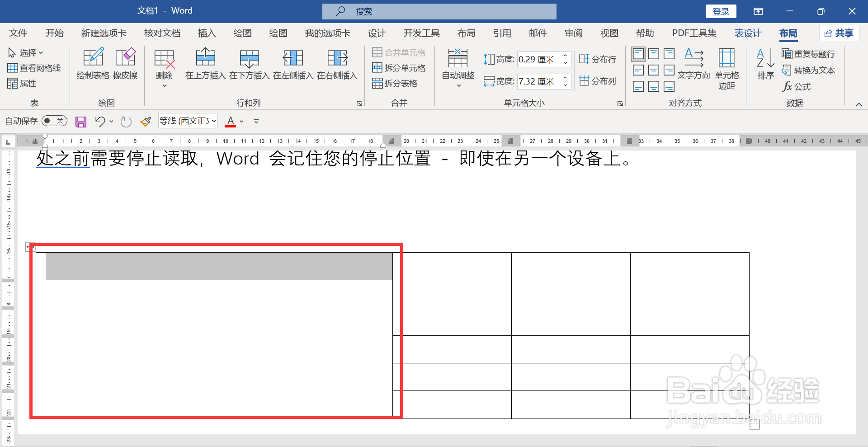Open the font name dropdown
This screenshot has height=447, width=868.
pyautogui.click(x=213, y=121)
